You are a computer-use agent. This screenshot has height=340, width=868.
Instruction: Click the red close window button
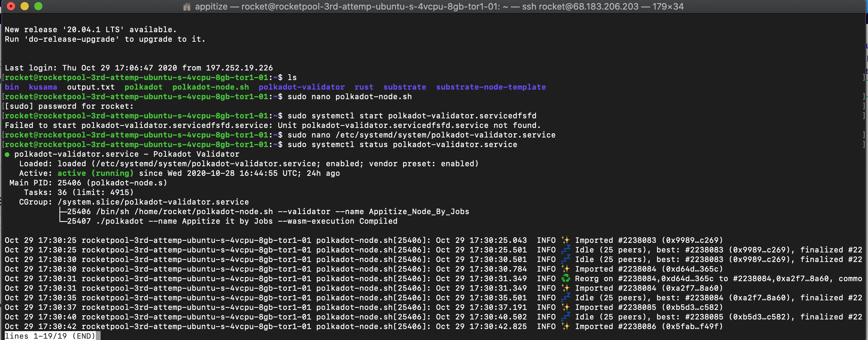tap(11, 6)
